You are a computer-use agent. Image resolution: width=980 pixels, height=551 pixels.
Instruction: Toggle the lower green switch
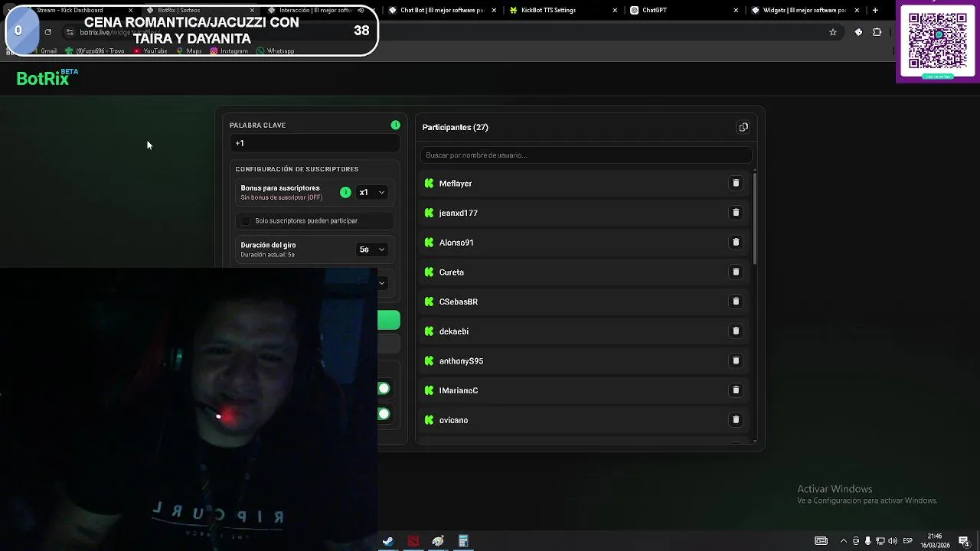coord(384,414)
